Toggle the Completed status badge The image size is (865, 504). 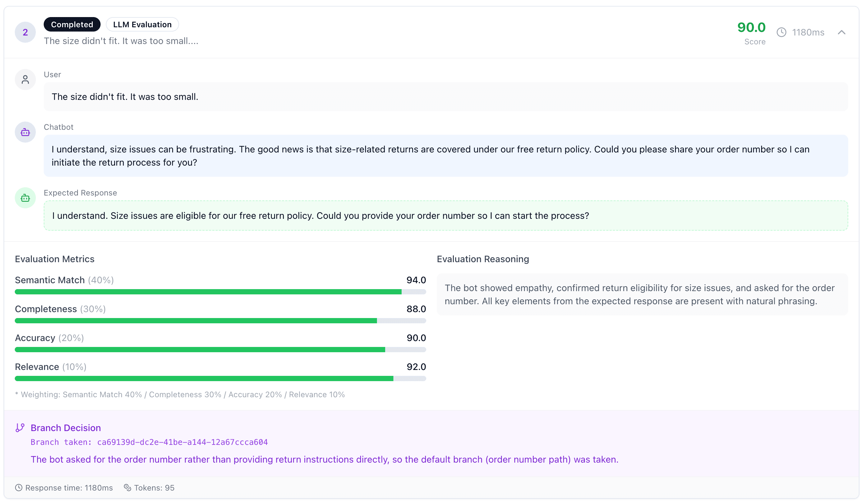point(72,24)
